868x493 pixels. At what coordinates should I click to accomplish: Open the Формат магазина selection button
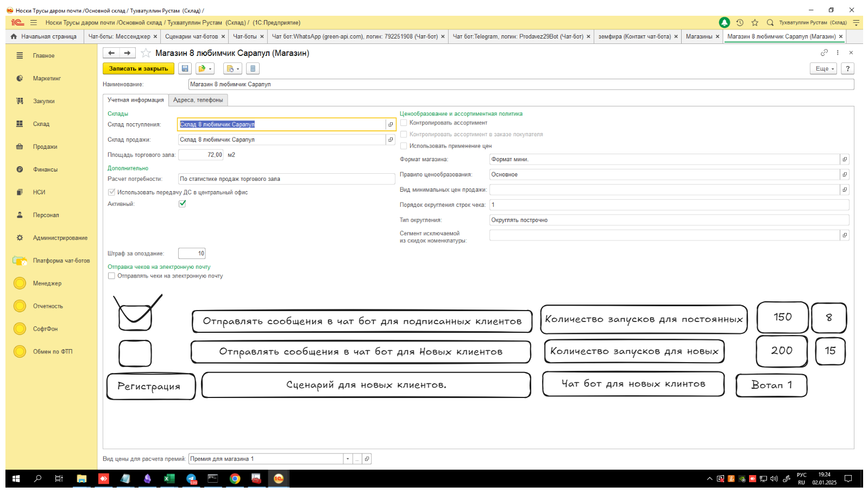point(845,159)
